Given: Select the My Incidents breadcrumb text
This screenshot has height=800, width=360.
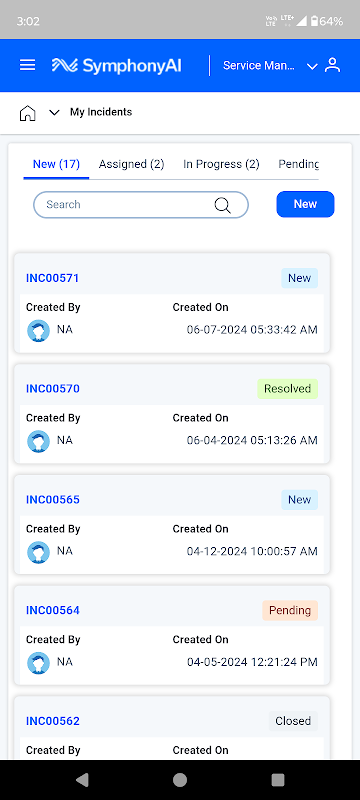Looking at the screenshot, I should 101,112.
